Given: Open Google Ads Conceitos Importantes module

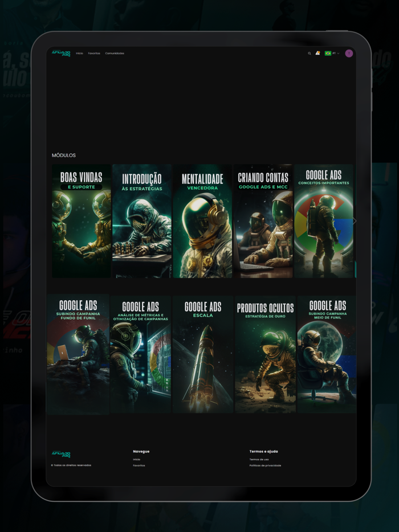Looking at the screenshot, I should click(x=324, y=221).
